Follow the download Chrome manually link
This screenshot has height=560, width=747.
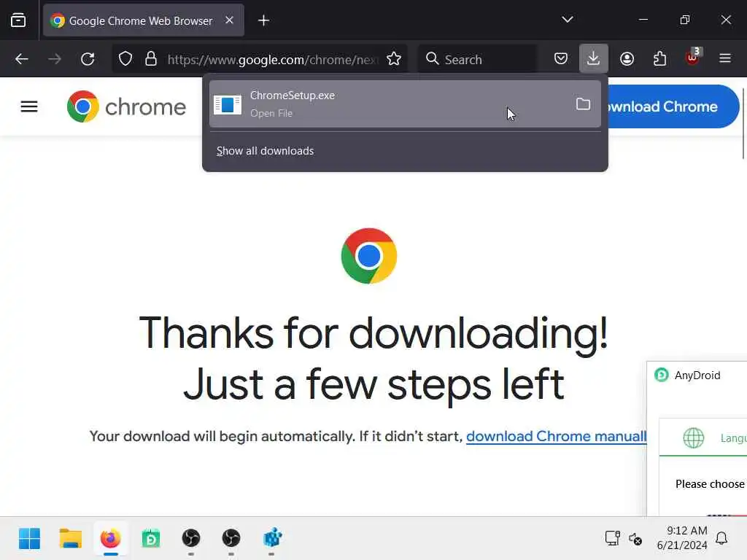tap(557, 436)
